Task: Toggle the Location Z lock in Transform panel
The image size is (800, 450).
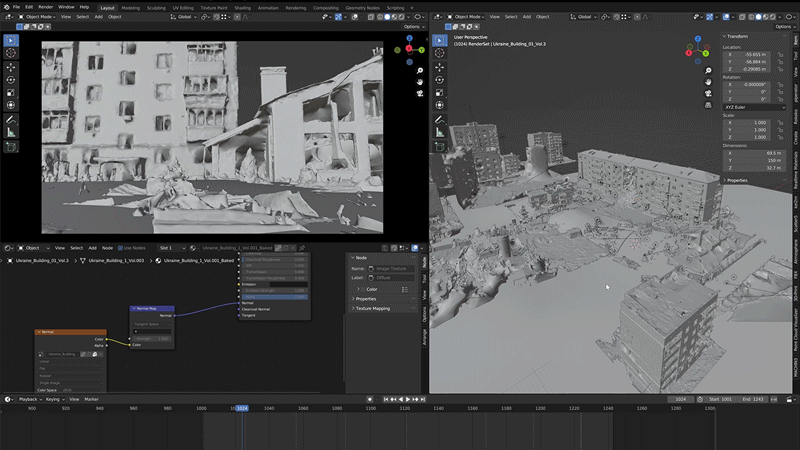Action: [x=780, y=69]
